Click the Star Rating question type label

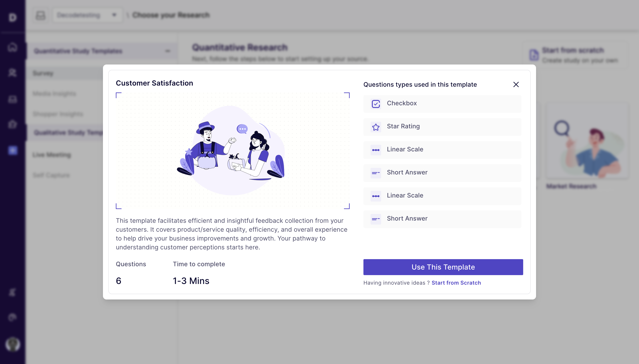pyautogui.click(x=403, y=126)
